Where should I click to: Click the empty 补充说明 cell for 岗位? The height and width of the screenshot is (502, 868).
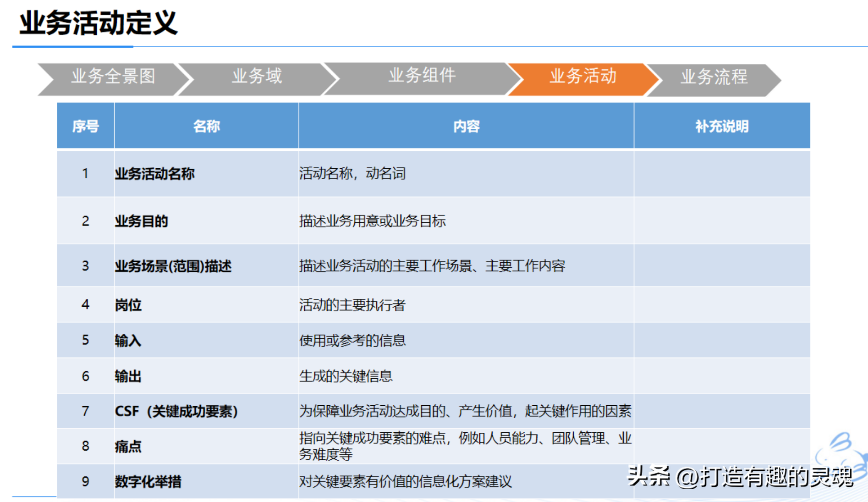pyautogui.click(x=722, y=305)
